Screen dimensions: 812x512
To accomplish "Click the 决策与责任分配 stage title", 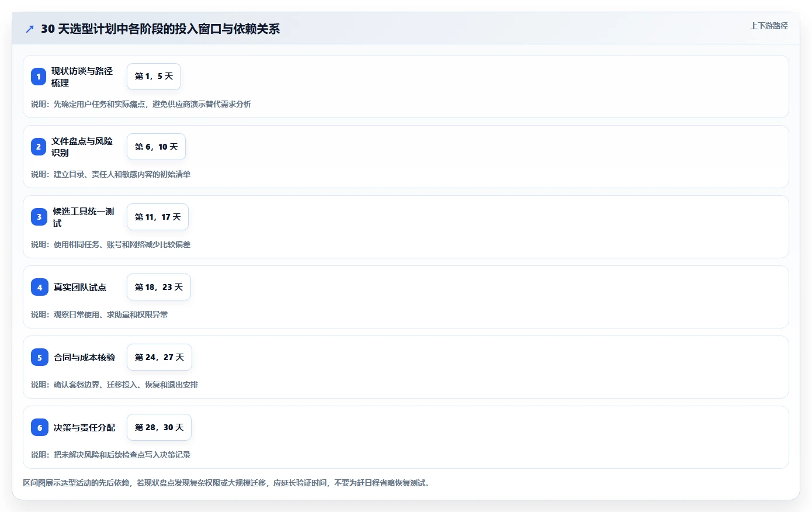I will [x=85, y=427].
